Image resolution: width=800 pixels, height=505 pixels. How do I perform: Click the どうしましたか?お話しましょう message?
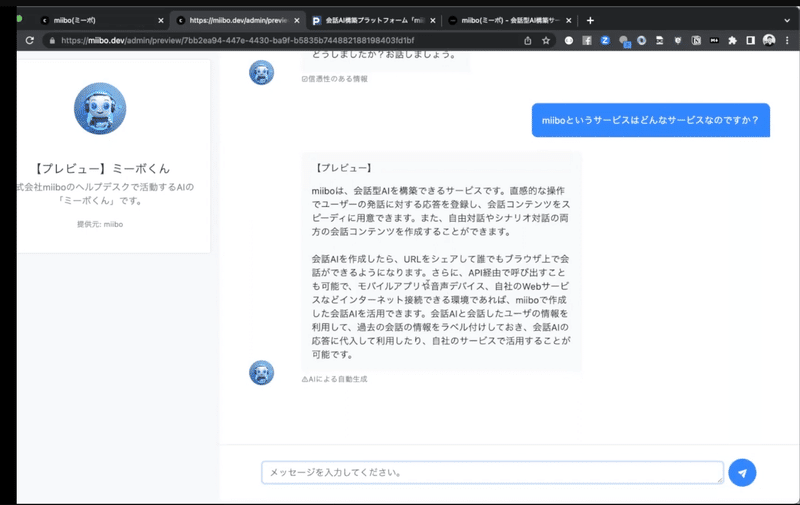(x=384, y=54)
